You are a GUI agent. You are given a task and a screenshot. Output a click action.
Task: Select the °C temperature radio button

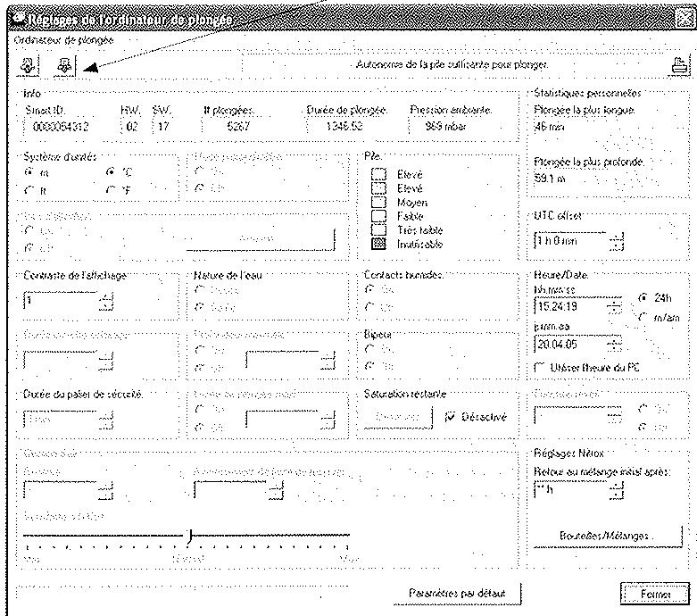112,171
